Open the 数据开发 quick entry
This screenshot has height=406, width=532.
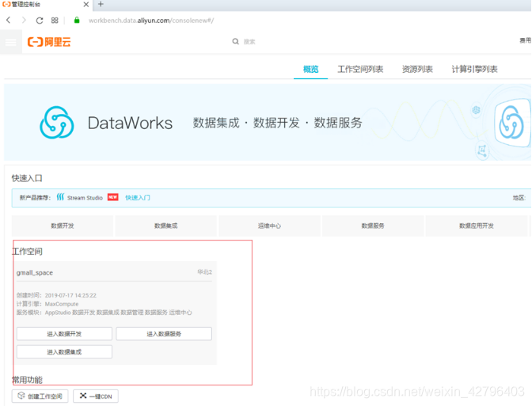click(x=63, y=226)
